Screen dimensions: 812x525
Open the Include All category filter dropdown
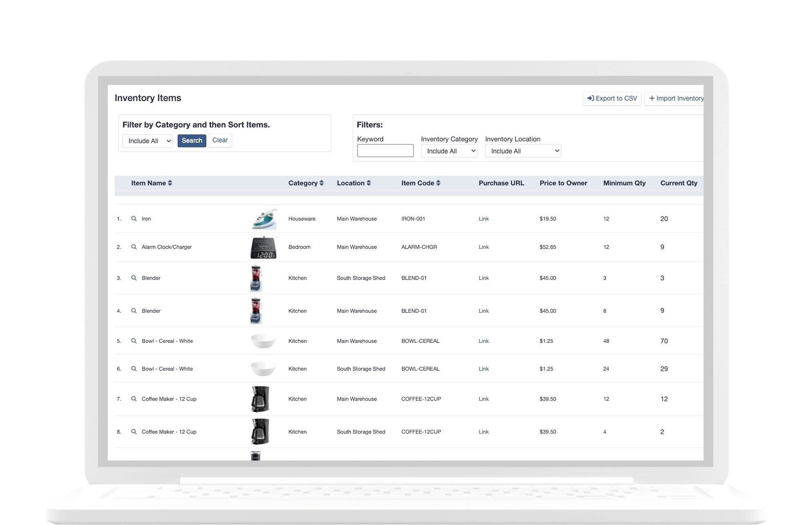[147, 141]
